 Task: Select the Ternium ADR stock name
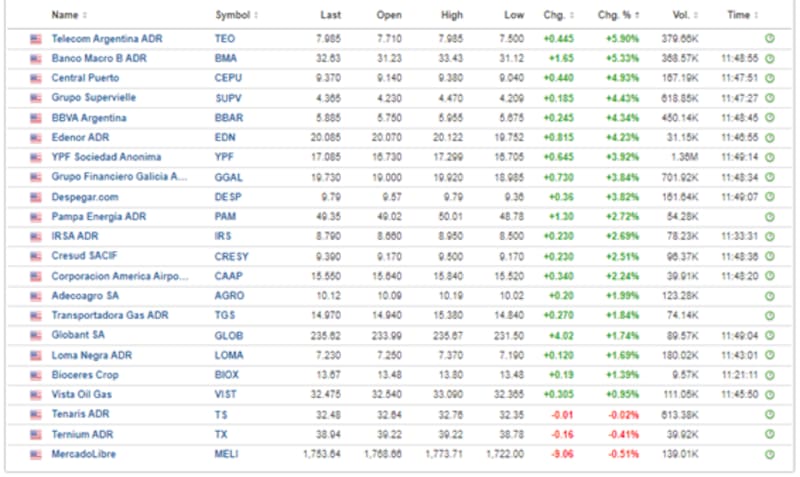(x=82, y=434)
